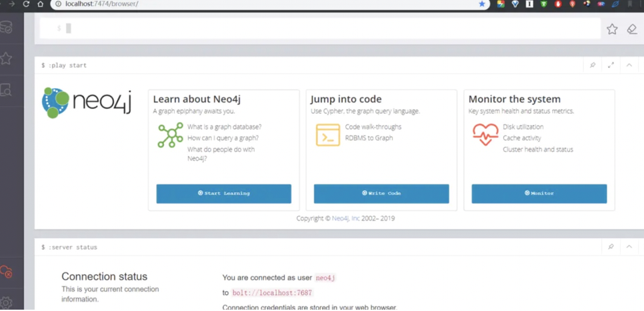This screenshot has width=644, height=311.
Task: Click 'Key system health and status metrics.' text
Action: [x=521, y=111]
